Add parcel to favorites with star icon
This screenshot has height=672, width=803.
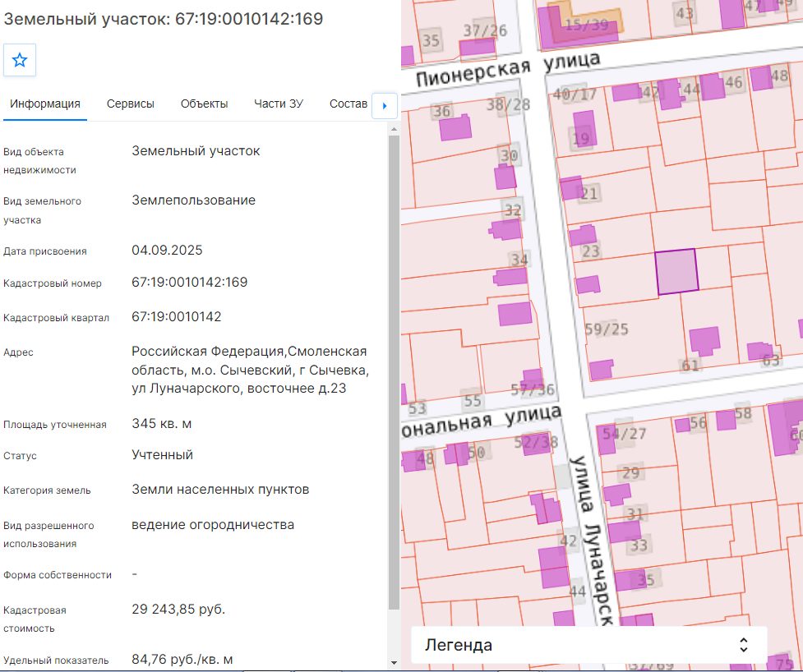[20, 61]
